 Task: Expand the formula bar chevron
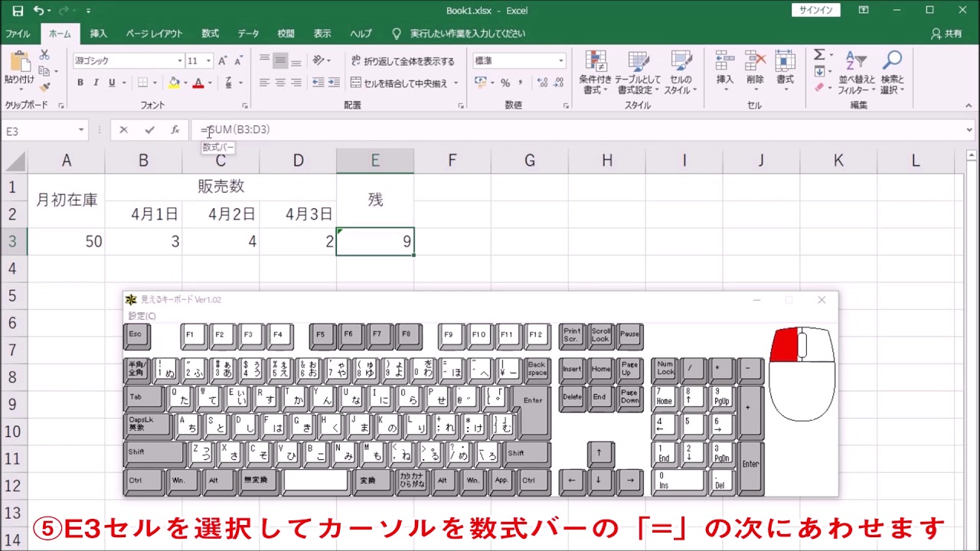point(969,130)
